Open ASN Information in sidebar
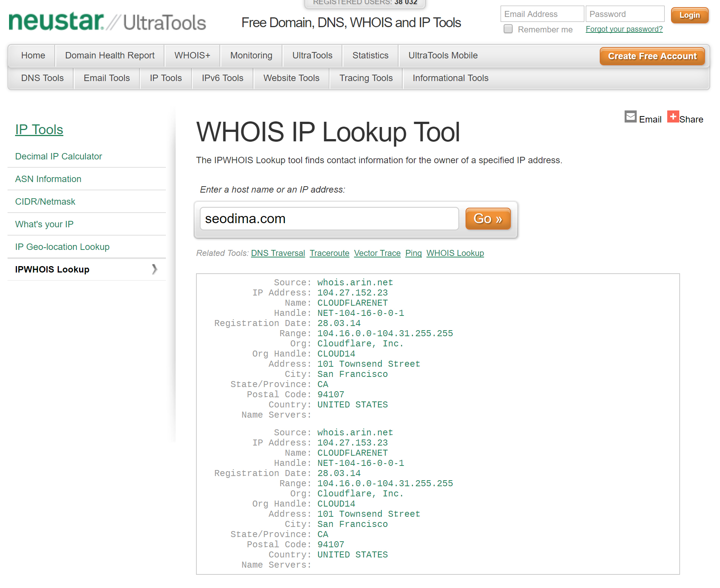 (48, 179)
